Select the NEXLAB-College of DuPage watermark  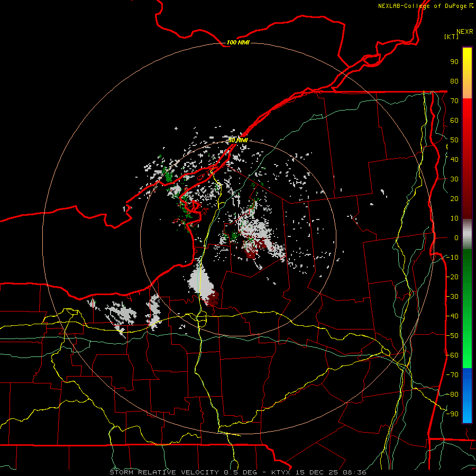[x=425, y=6]
